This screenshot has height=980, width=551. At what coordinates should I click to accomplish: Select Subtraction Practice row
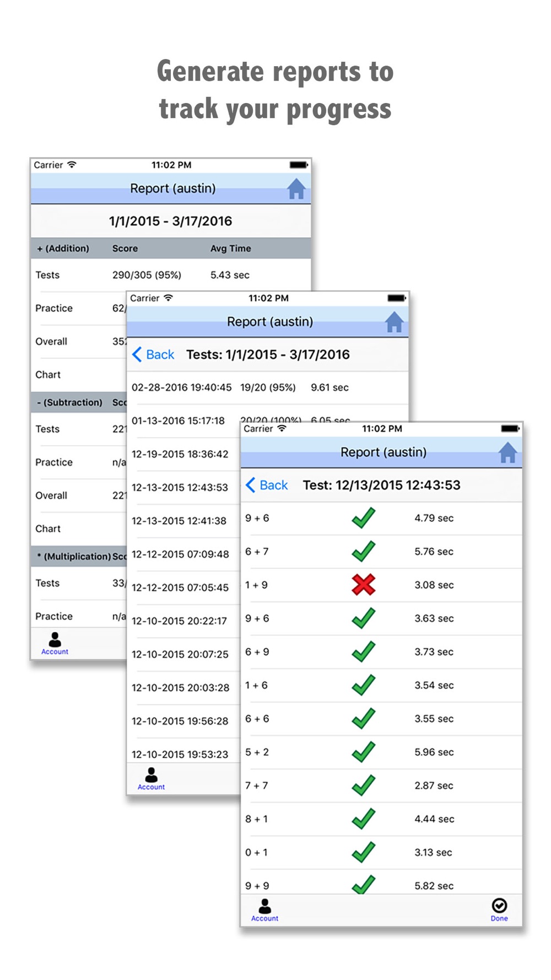point(79,462)
